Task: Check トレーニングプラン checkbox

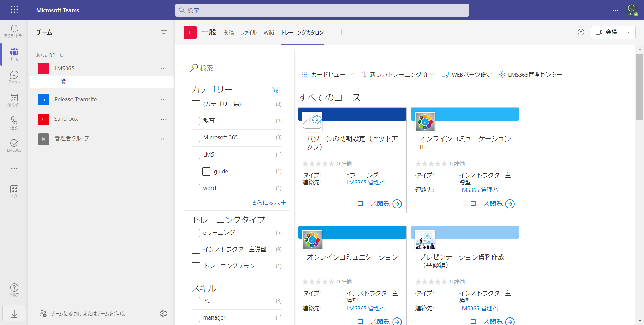Action: click(196, 266)
